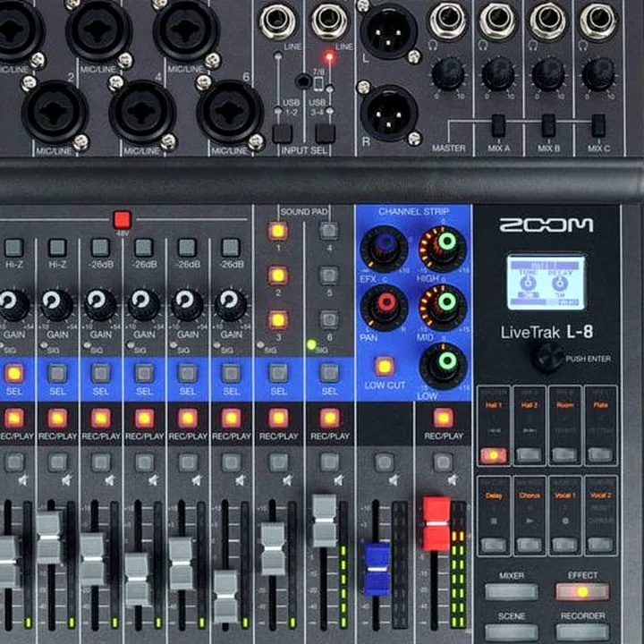Grab the red master fader
Screen dimensions: 644x644
436,524
